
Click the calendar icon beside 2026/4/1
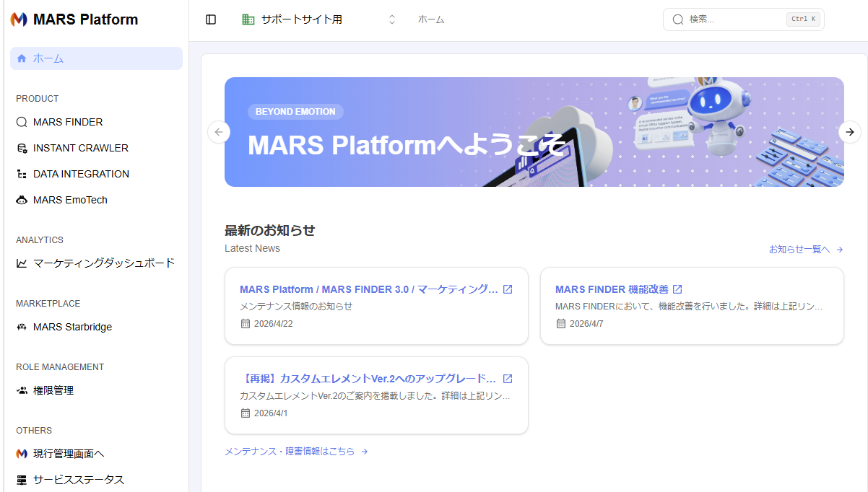coord(246,413)
